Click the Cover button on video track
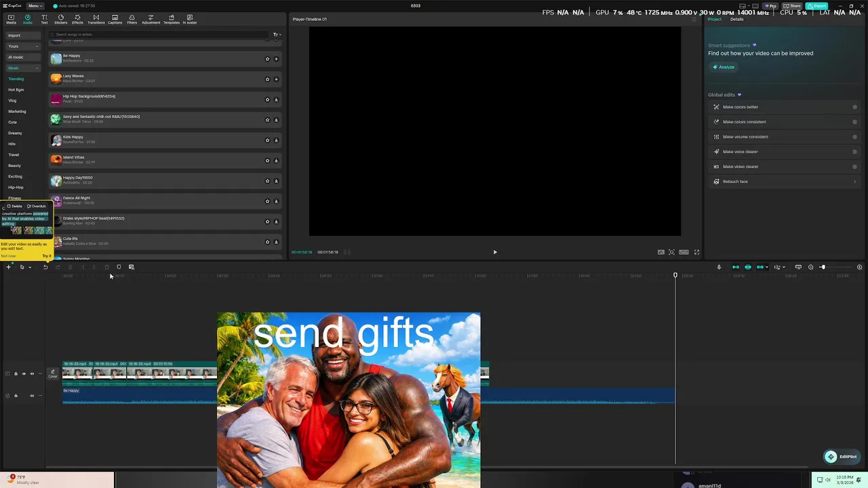Viewport: 868px width, 488px height. point(53,373)
